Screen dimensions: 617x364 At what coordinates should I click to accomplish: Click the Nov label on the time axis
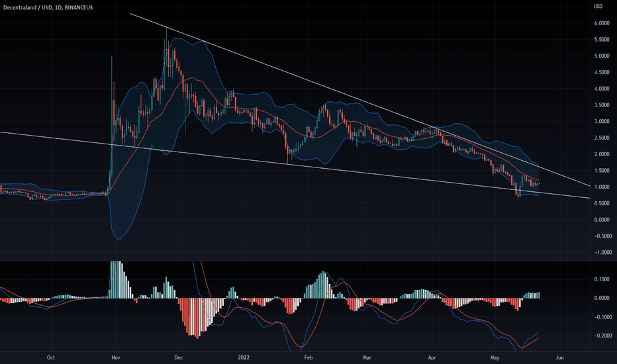point(116,357)
